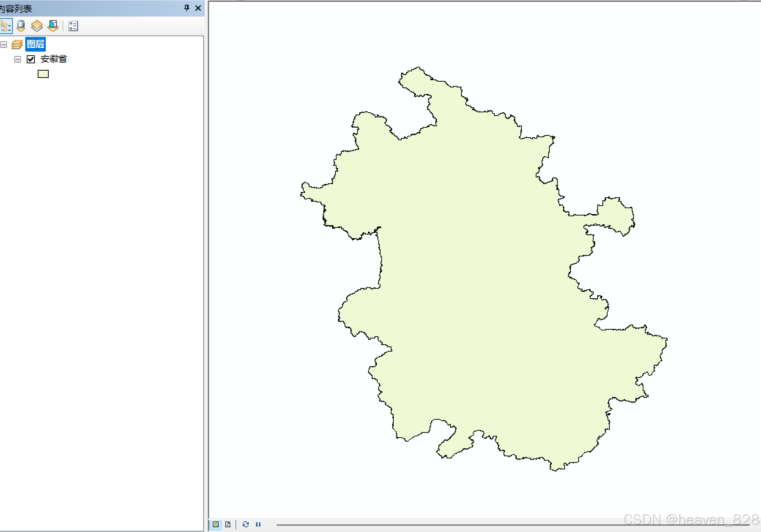Collapse the 安徽省 layer legend
Screen dimensions: 761x532
click(18, 59)
